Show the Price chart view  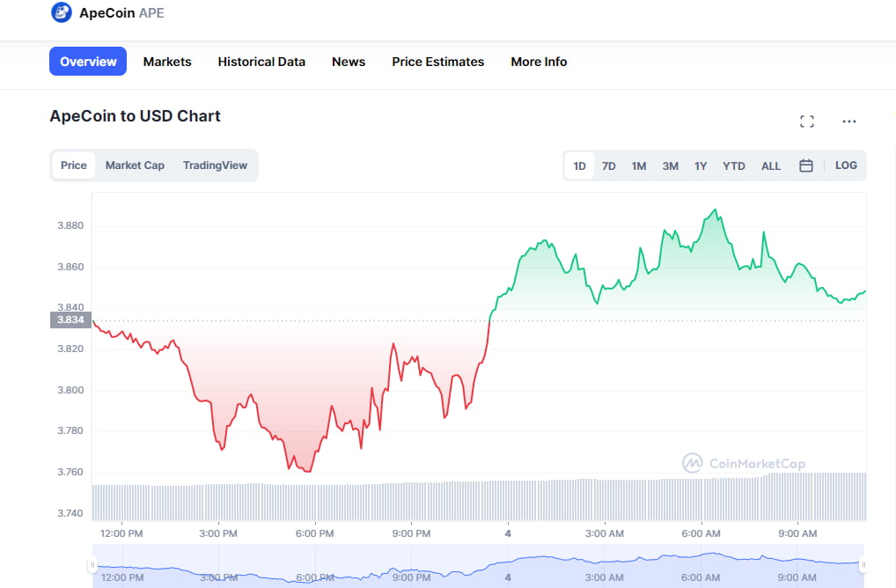tap(74, 165)
